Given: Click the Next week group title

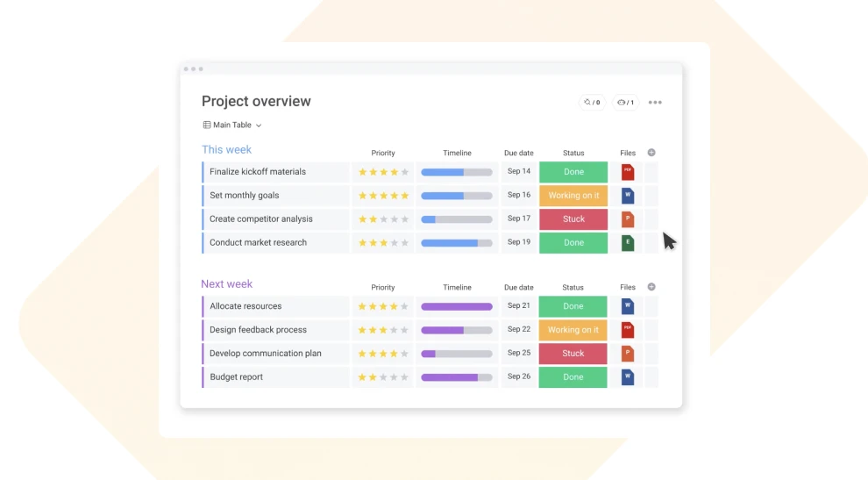Looking at the screenshot, I should click(x=226, y=283).
